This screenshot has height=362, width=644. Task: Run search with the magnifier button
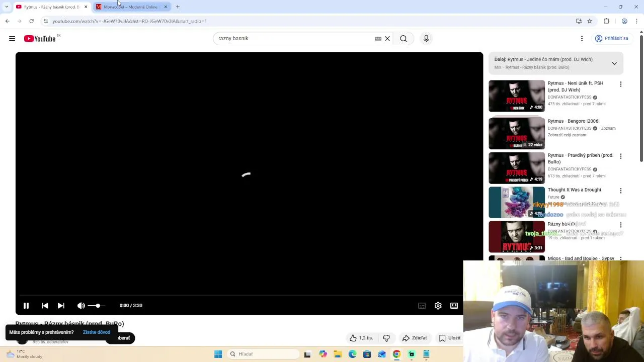(x=404, y=38)
